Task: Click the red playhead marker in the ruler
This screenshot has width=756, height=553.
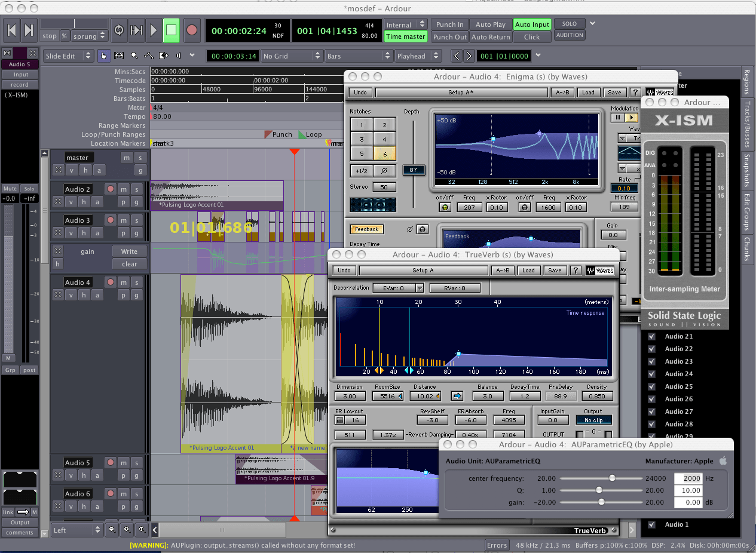Action: (294, 151)
